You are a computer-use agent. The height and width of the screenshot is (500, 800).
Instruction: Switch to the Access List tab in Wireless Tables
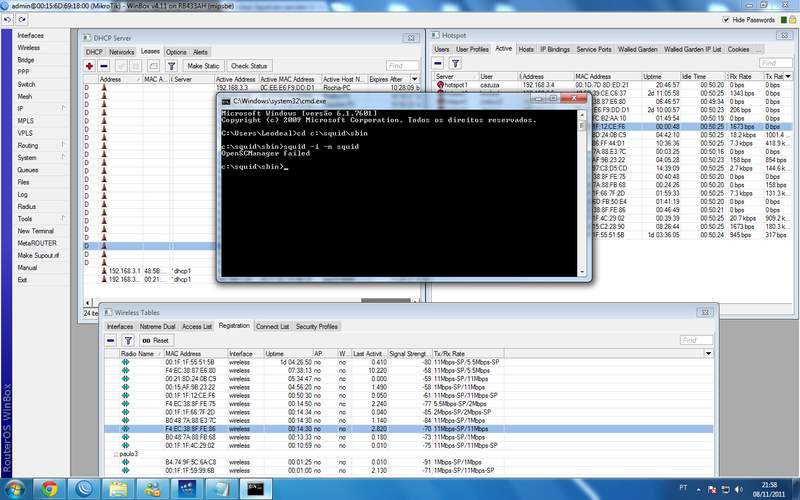tap(197, 327)
